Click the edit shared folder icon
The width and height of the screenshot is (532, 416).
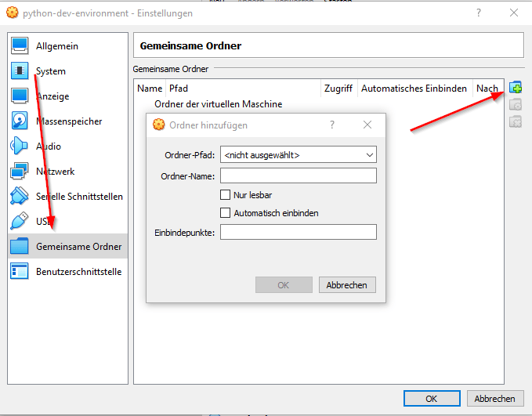coord(516,104)
